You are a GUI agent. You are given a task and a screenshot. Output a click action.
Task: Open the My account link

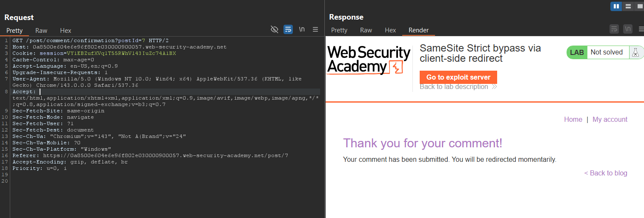[610, 119]
